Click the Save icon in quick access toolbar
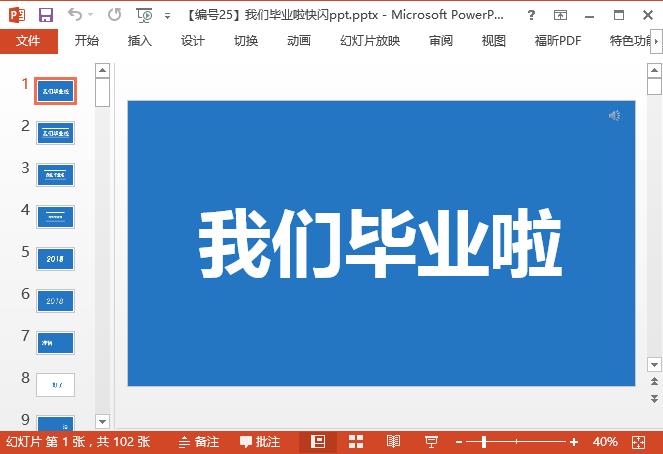The width and height of the screenshot is (663, 454). (x=45, y=15)
